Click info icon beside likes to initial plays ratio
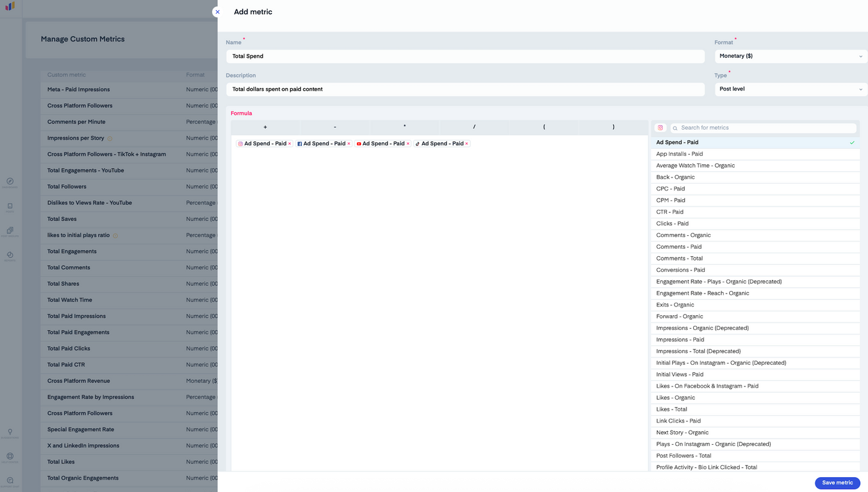 tap(115, 236)
